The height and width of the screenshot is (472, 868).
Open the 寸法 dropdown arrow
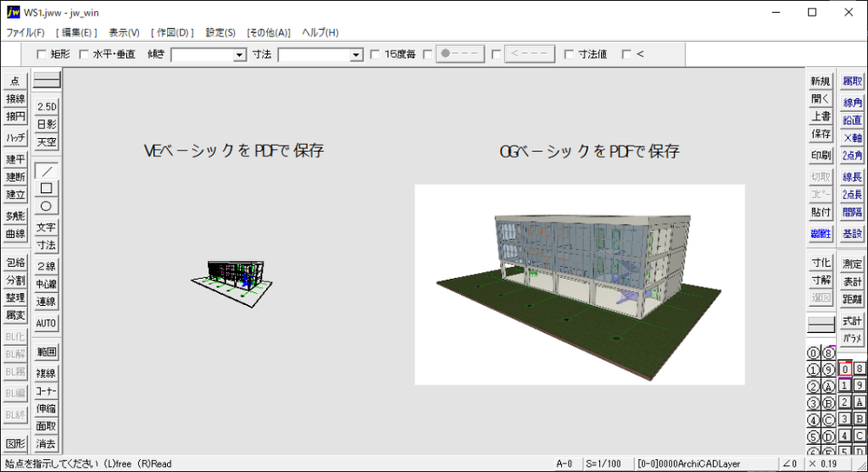click(356, 55)
